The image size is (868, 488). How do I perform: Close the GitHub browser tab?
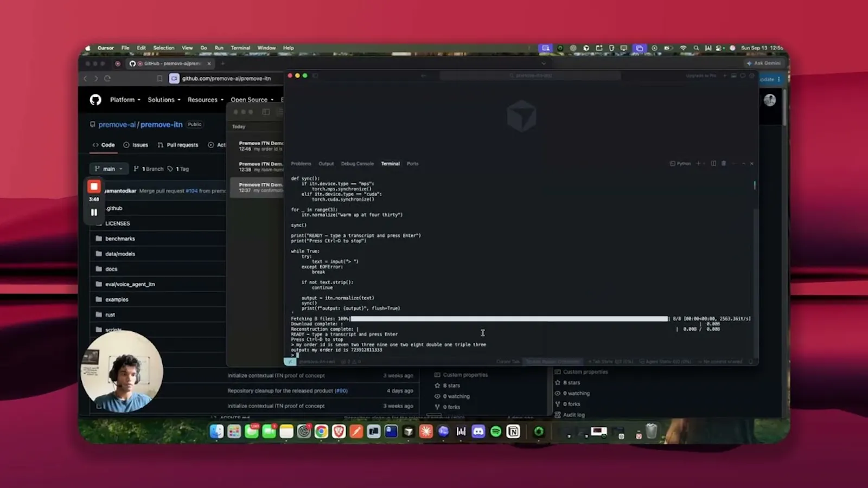click(209, 63)
